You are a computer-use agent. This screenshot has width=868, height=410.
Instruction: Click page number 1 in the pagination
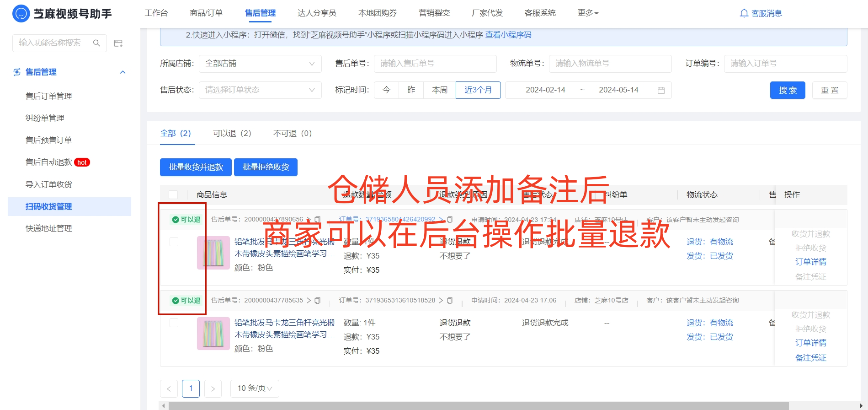click(191, 388)
